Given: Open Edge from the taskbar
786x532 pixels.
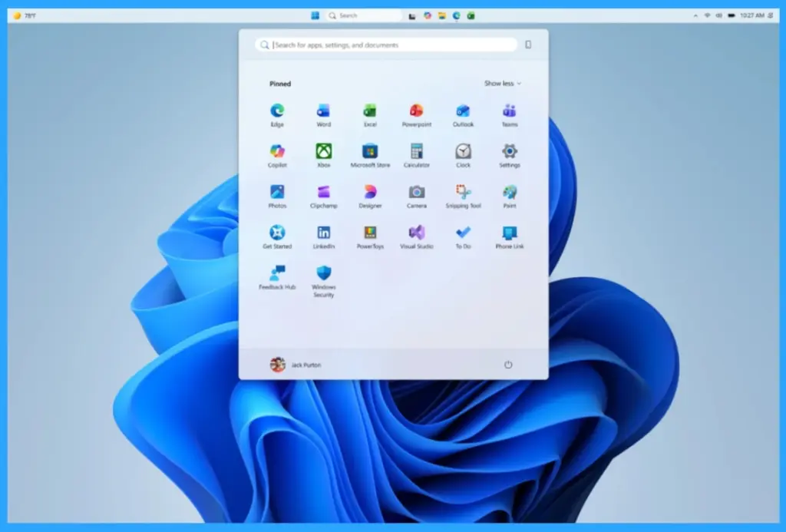Looking at the screenshot, I should coord(456,15).
